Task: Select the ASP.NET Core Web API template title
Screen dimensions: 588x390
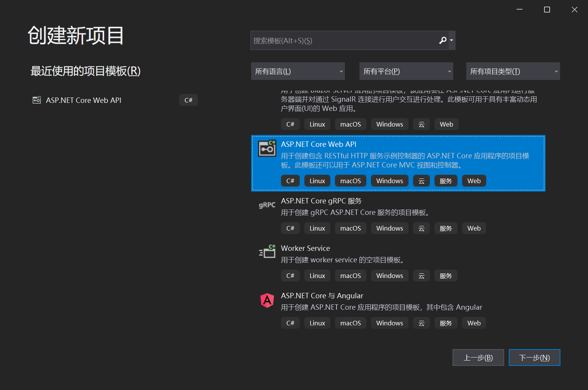Action: coord(318,144)
